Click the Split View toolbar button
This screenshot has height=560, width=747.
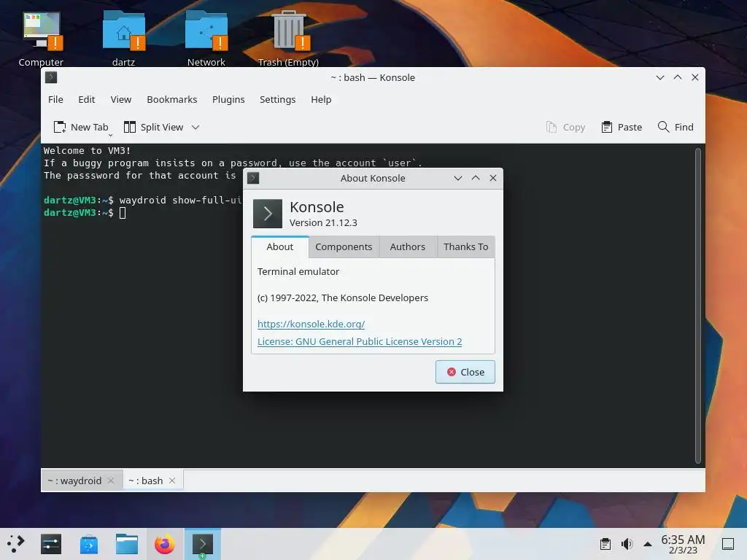click(153, 127)
